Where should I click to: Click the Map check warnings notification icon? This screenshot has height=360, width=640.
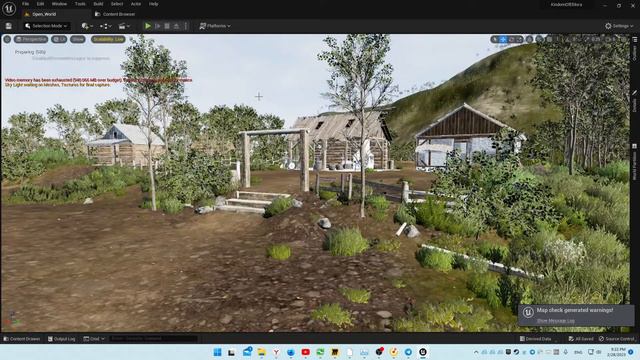point(528,313)
